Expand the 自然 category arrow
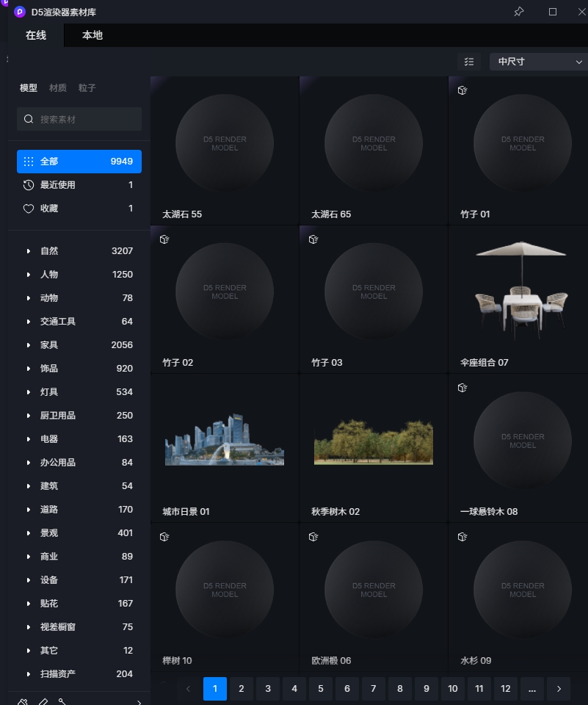Image resolution: width=588 pixels, height=705 pixels. click(x=29, y=251)
